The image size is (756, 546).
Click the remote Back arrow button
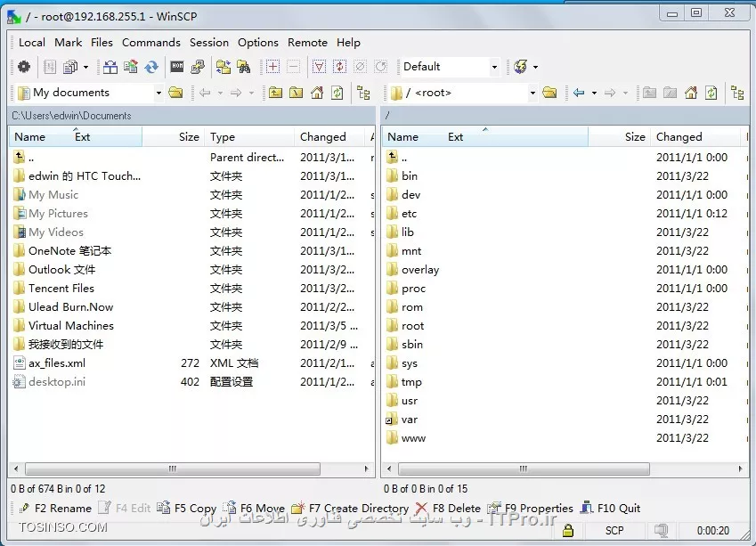[x=579, y=93]
